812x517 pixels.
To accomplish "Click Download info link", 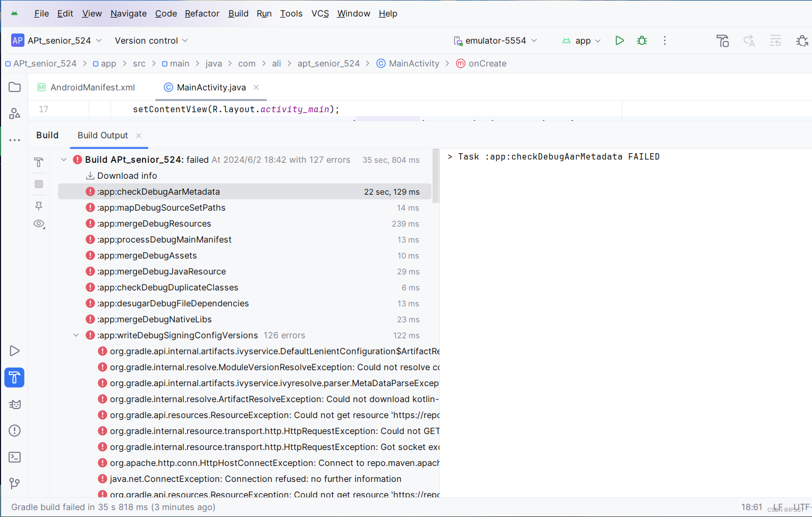I will (x=127, y=176).
